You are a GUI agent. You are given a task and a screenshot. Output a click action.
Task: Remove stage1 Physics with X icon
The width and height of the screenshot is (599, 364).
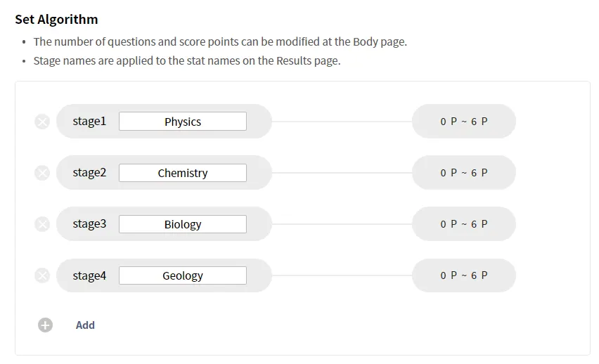click(x=42, y=122)
